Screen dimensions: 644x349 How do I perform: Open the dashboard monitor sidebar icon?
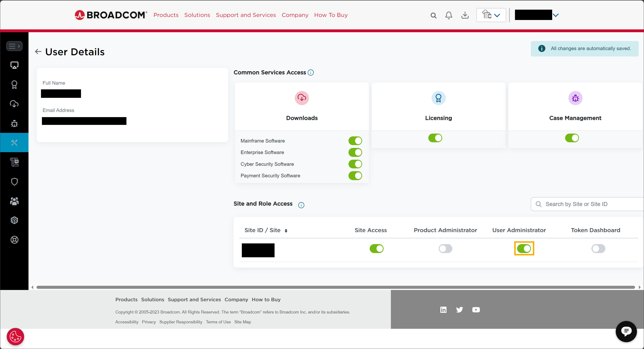pyautogui.click(x=14, y=65)
